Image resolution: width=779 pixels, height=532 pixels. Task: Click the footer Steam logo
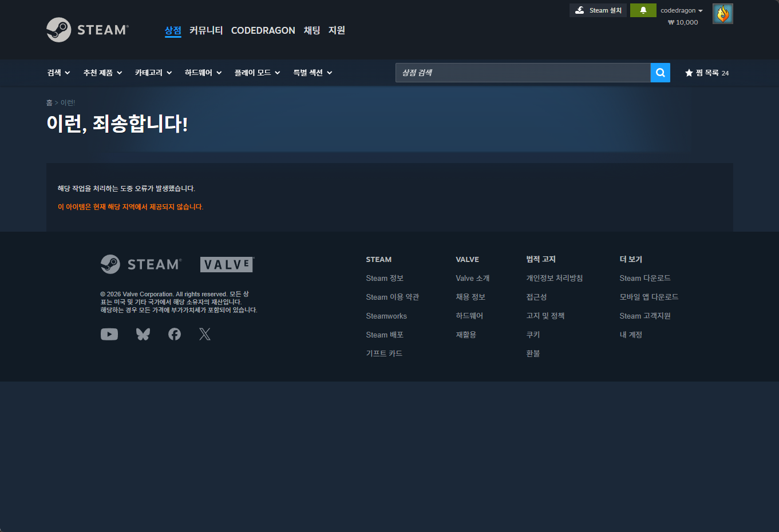141,264
